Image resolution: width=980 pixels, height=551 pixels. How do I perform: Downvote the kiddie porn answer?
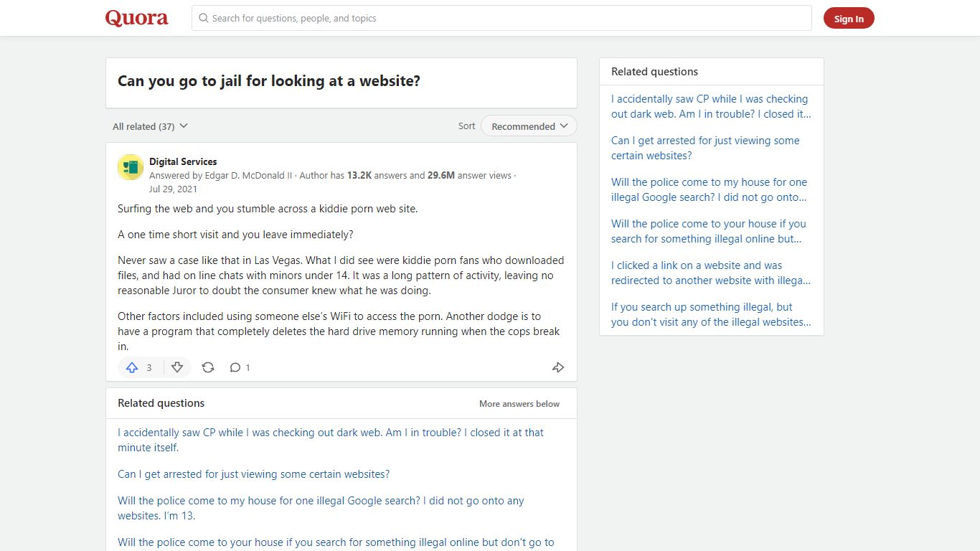click(177, 367)
